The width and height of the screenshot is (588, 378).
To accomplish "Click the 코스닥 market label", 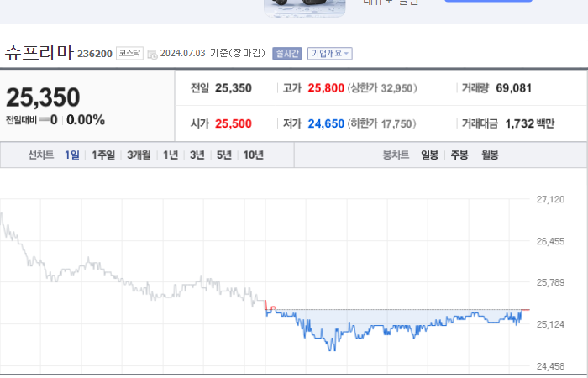I will [129, 53].
